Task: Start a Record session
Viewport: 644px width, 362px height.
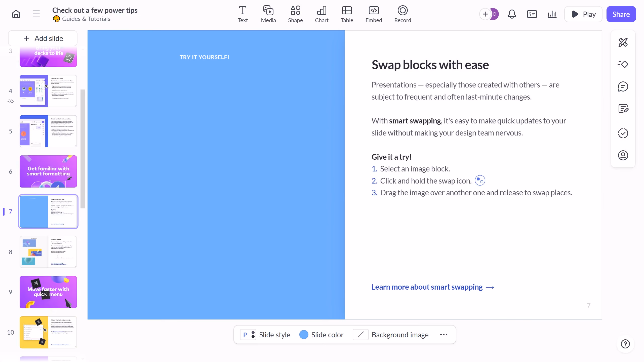Action: (x=403, y=14)
